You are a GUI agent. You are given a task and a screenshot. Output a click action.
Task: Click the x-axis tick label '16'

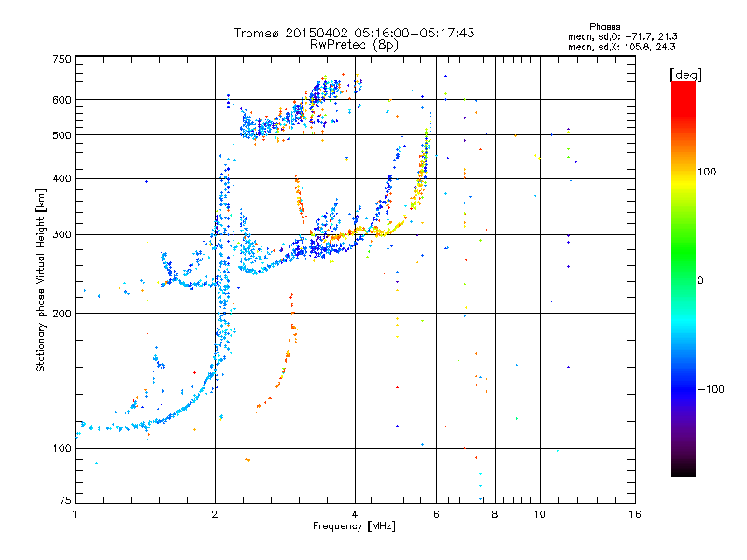click(635, 514)
